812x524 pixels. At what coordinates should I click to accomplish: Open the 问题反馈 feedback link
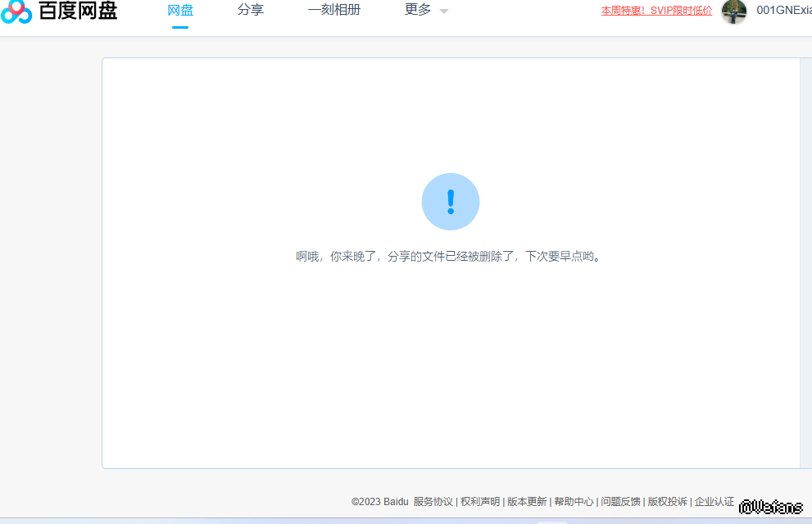[620, 502]
